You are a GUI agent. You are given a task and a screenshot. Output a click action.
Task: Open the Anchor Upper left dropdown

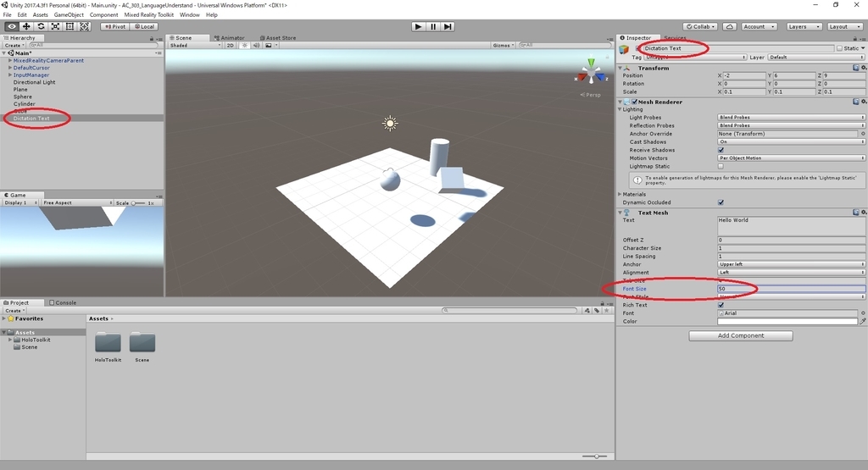(791, 264)
